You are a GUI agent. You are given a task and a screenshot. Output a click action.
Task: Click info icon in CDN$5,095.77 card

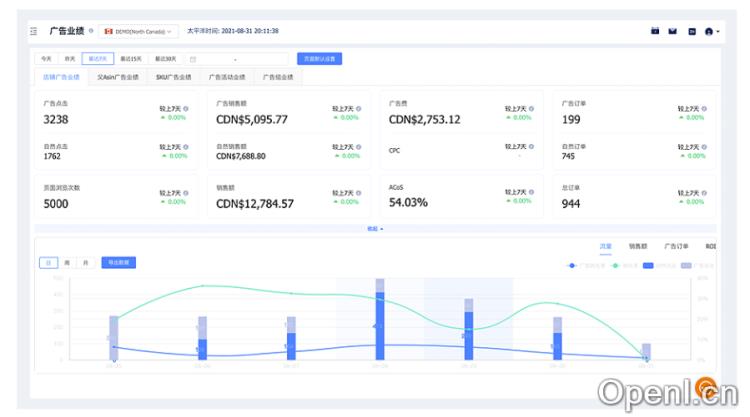pos(358,109)
